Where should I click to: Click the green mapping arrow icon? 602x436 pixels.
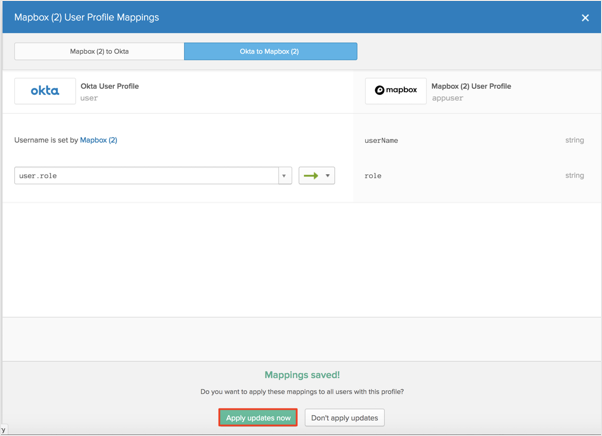point(311,176)
